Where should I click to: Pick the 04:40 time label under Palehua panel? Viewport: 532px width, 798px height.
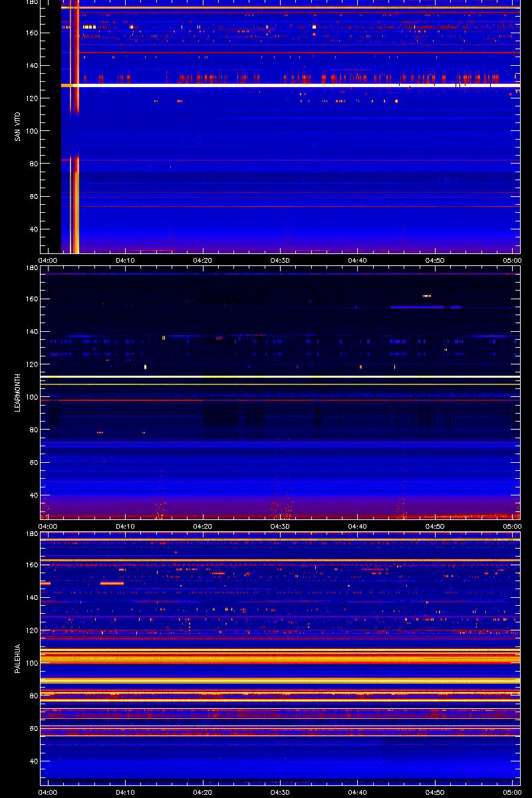(x=358, y=792)
